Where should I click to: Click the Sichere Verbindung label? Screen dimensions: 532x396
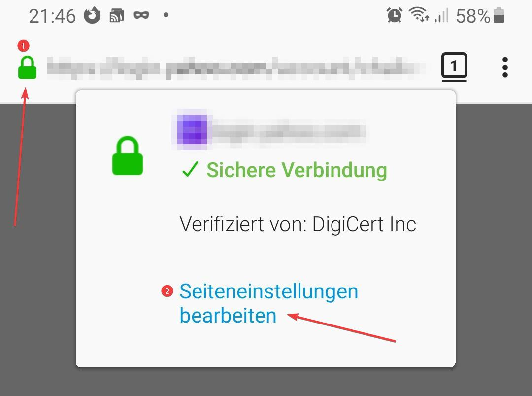[297, 170]
